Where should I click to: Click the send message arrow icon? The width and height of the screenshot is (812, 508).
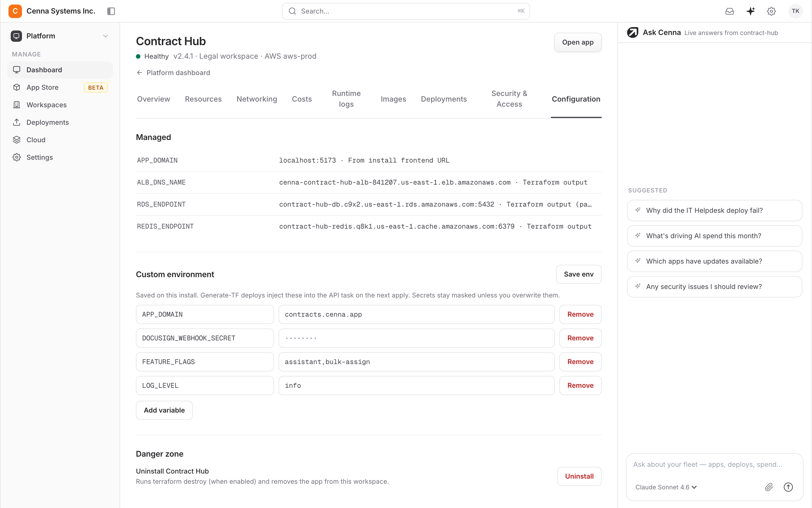788,487
